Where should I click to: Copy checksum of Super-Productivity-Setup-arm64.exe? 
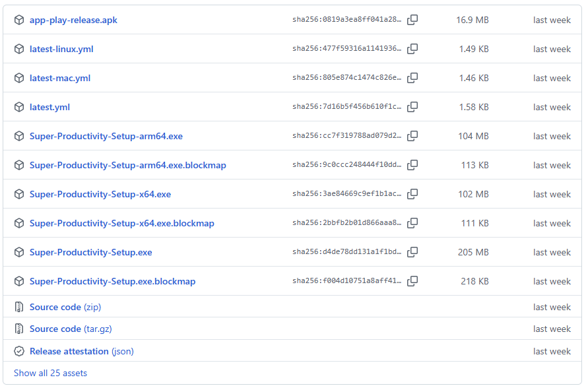pos(412,136)
